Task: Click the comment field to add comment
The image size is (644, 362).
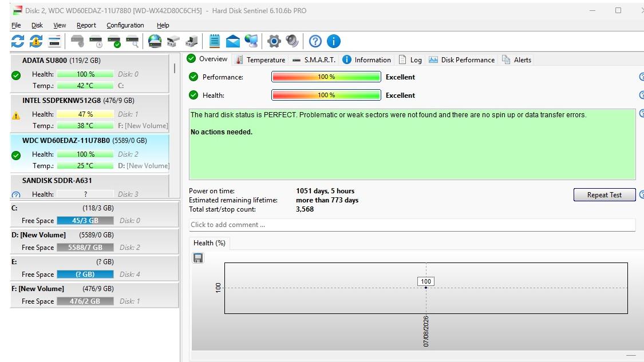Action: [412, 225]
